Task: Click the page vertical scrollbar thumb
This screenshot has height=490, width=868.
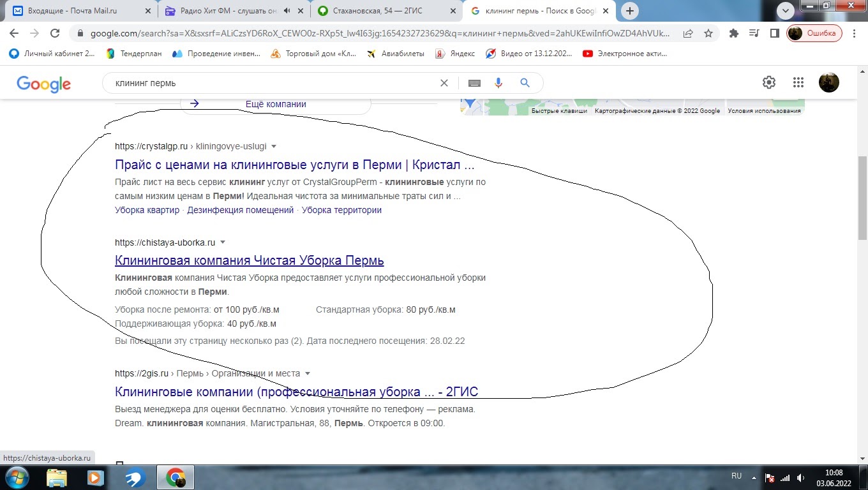Action: (x=862, y=198)
